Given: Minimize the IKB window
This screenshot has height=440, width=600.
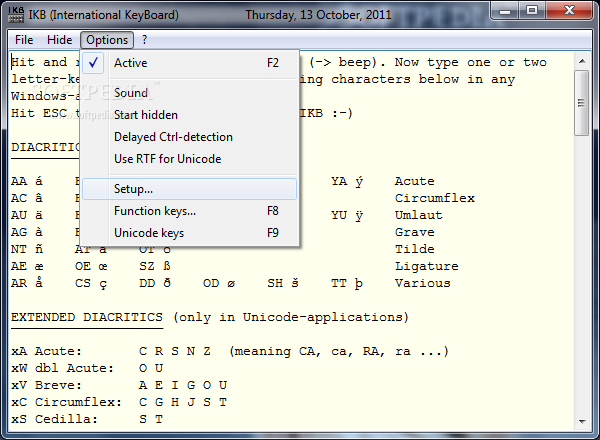Looking at the screenshot, I should [505, 11].
